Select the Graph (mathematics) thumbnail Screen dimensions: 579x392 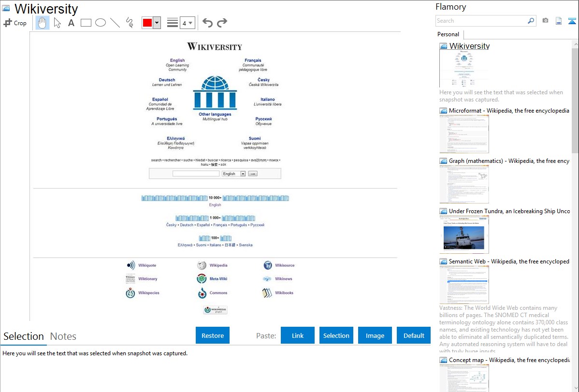click(464, 184)
